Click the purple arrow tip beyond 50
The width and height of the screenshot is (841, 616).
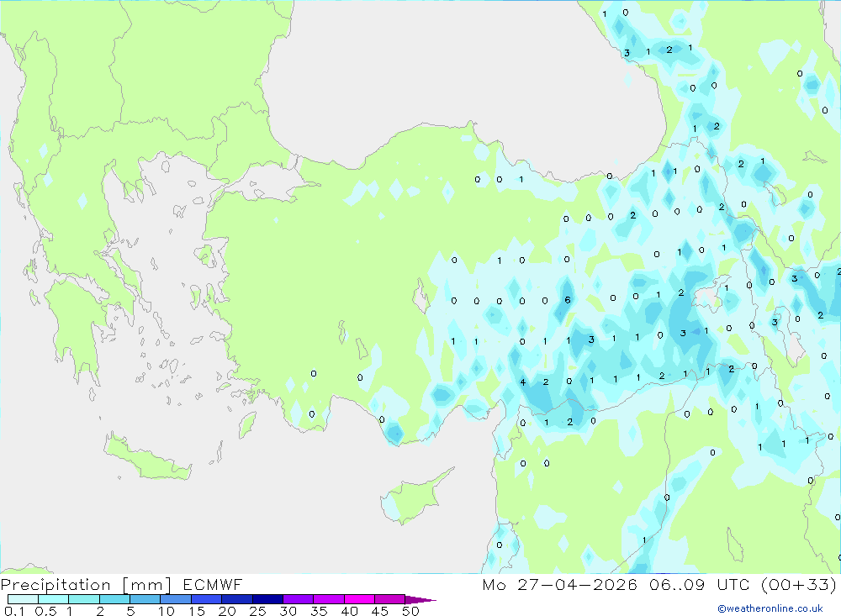tap(421, 599)
